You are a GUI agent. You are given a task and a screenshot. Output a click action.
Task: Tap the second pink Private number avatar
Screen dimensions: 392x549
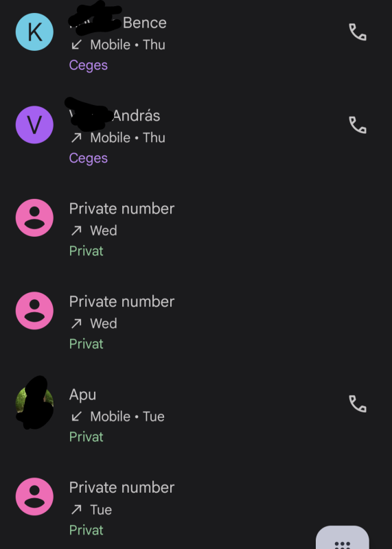click(x=34, y=311)
